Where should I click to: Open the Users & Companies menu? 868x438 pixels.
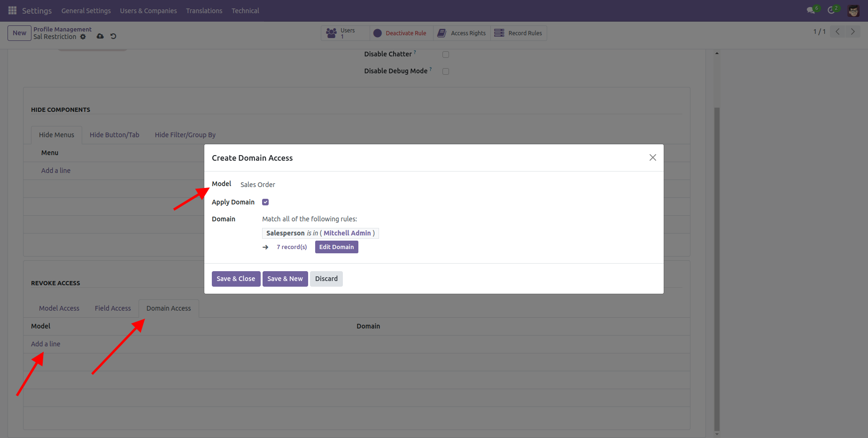point(148,11)
